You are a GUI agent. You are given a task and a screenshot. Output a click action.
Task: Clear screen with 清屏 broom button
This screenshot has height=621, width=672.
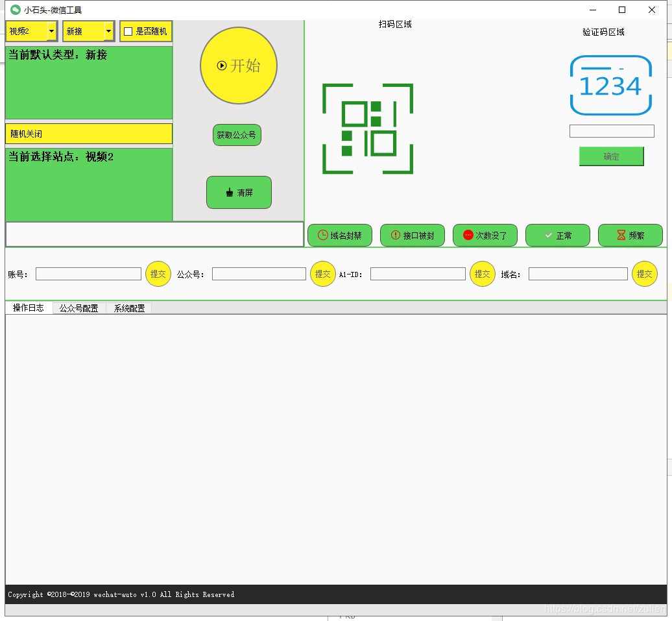point(239,193)
